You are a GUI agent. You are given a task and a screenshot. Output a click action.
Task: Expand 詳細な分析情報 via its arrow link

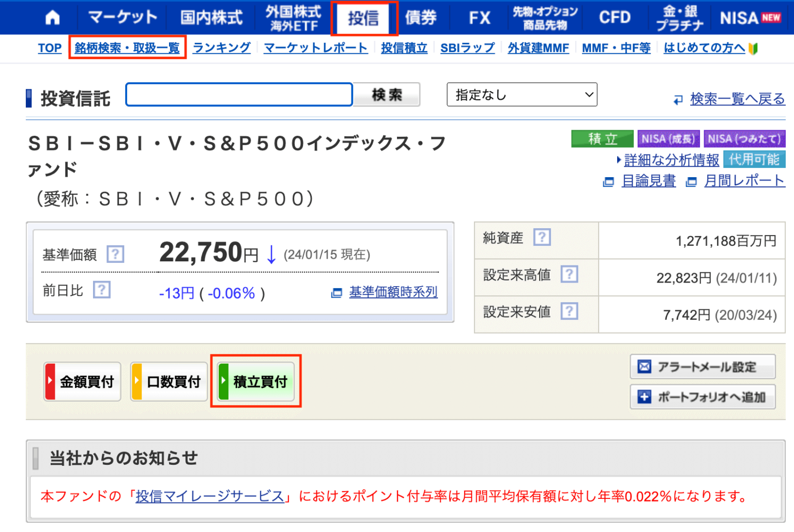(620, 160)
